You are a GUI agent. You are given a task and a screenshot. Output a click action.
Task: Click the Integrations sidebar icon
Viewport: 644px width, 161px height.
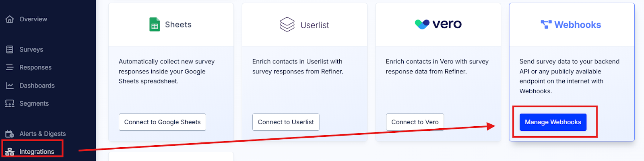(x=10, y=152)
